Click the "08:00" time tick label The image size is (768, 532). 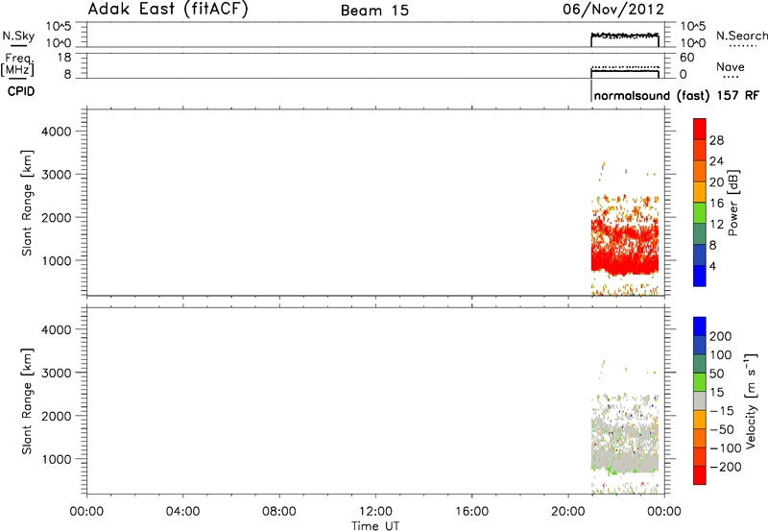[x=278, y=512]
